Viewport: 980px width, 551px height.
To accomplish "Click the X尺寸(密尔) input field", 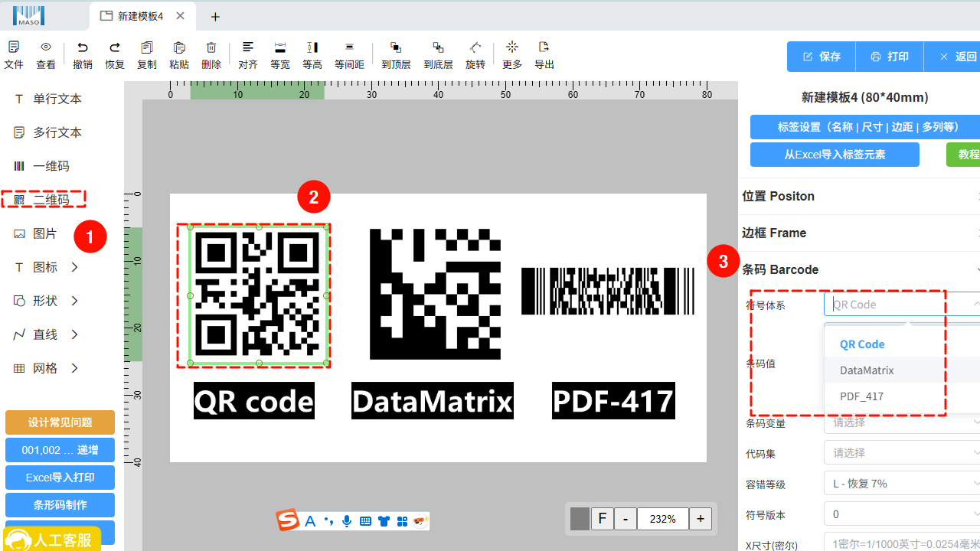I will point(902,543).
